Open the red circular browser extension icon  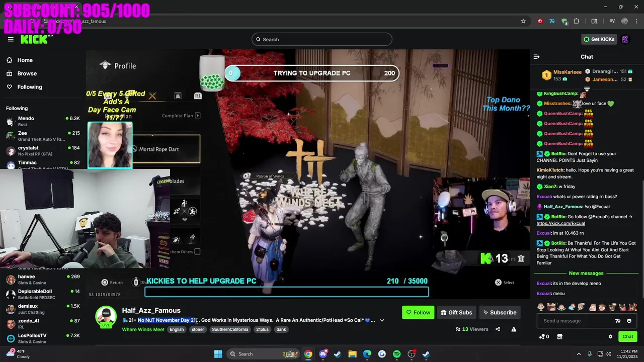540,21
